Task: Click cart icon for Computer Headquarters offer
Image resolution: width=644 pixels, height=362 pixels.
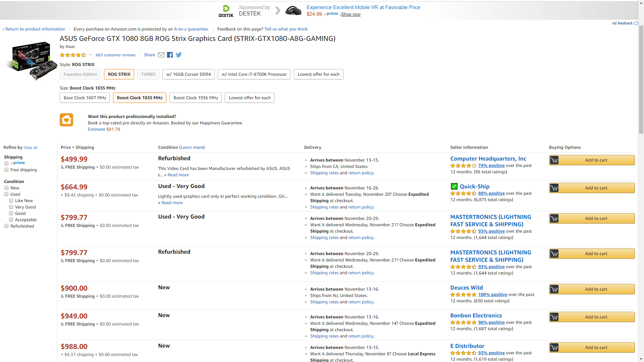Action: [x=554, y=160]
